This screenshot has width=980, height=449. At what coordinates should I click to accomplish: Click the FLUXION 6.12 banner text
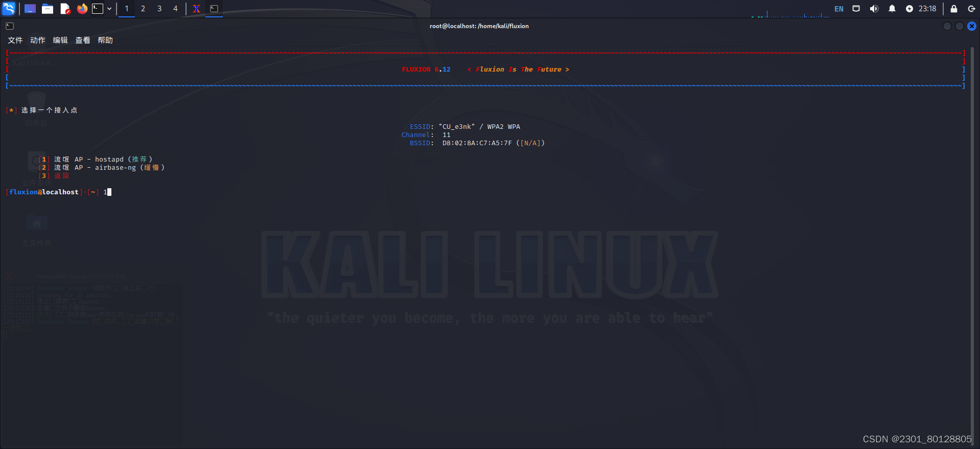coord(426,70)
